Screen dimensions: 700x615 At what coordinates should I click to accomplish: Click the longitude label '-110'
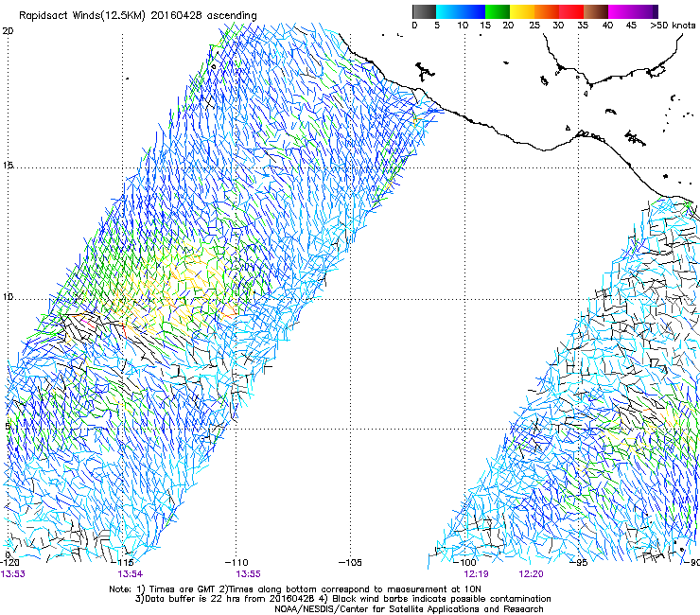point(236,562)
